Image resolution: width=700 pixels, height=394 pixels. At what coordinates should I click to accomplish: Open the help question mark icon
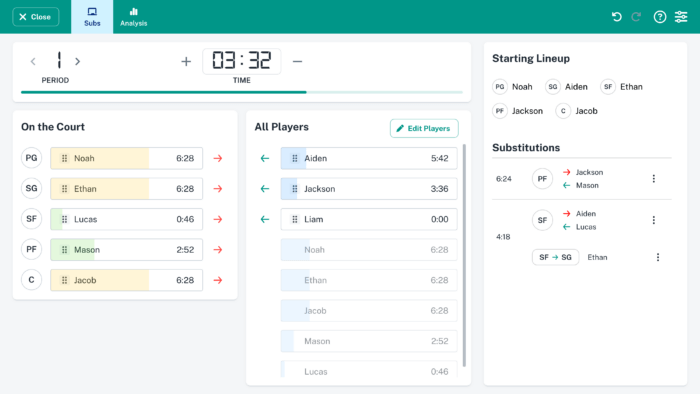click(660, 17)
